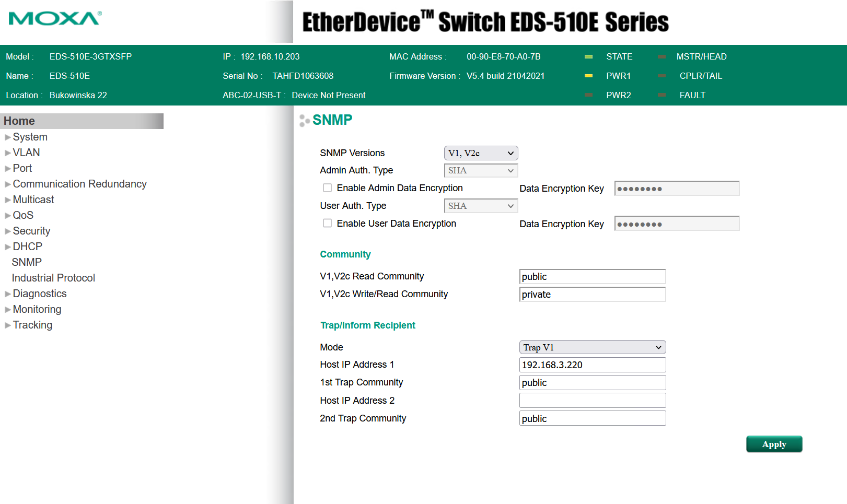
Task: Open the Tracking menu item
Action: (32, 325)
